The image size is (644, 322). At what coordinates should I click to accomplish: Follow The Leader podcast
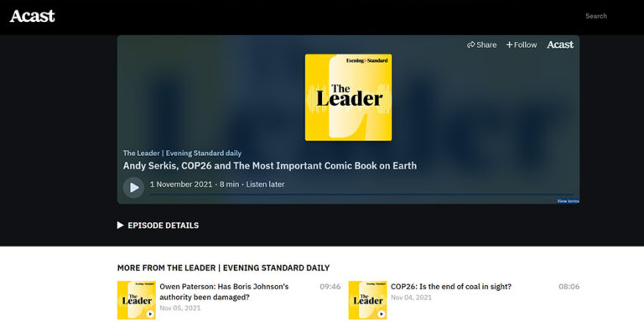[522, 44]
